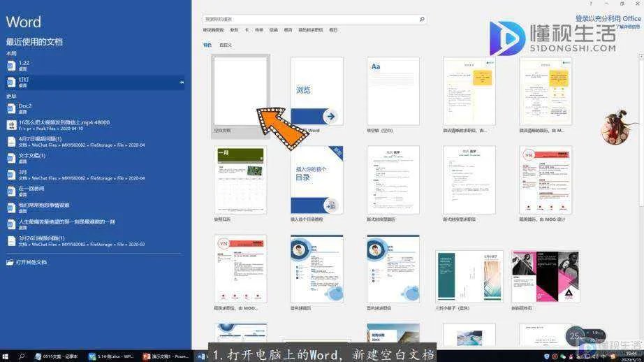Click inside the online template search field

pyautogui.click(x=307, y=20)
